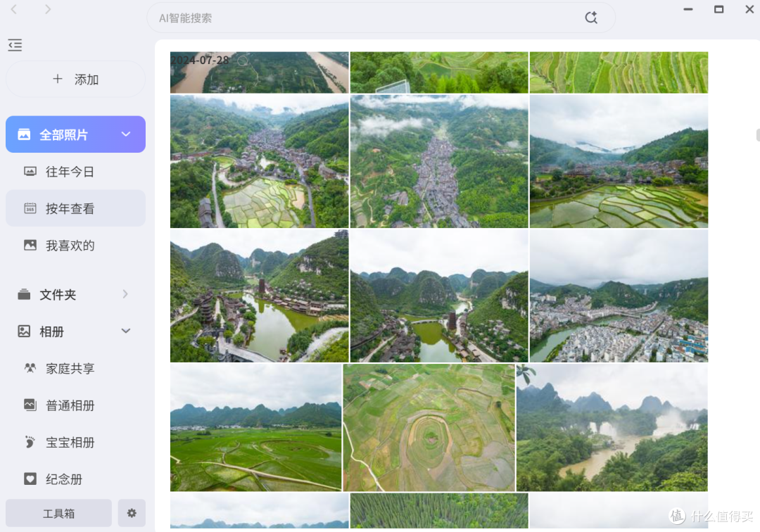Open settings with the gear icon
The image size is (760, 532).
(x=132, y=513)
